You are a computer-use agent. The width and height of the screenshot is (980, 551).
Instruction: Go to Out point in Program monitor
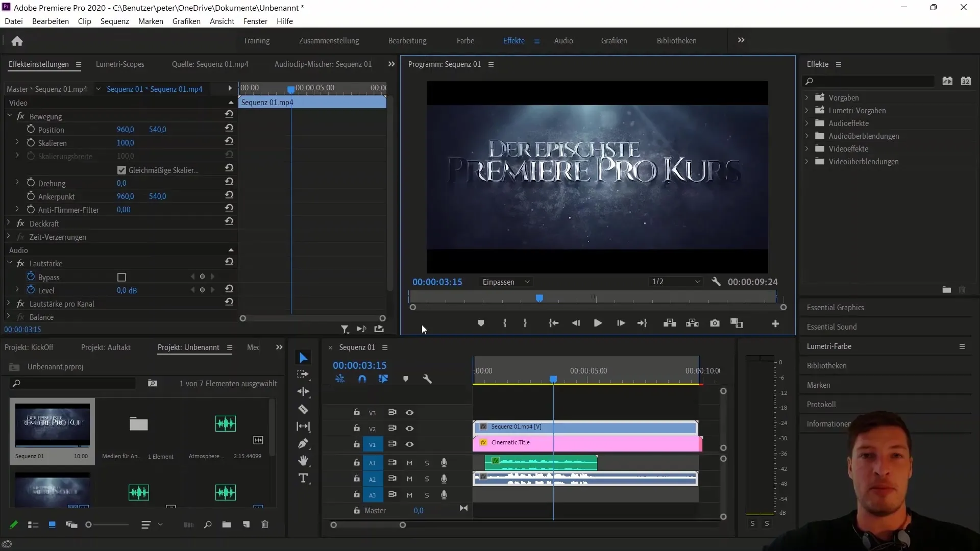coord(643,323)
